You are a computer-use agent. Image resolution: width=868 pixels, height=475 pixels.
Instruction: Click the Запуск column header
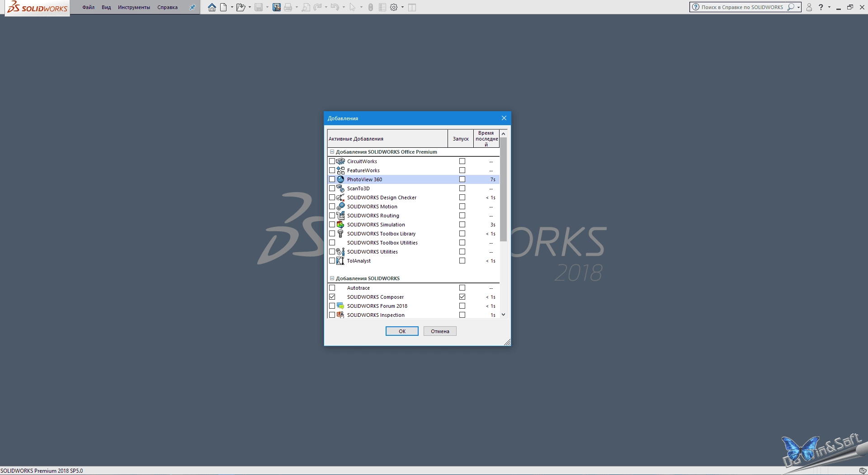coord(461,139)
